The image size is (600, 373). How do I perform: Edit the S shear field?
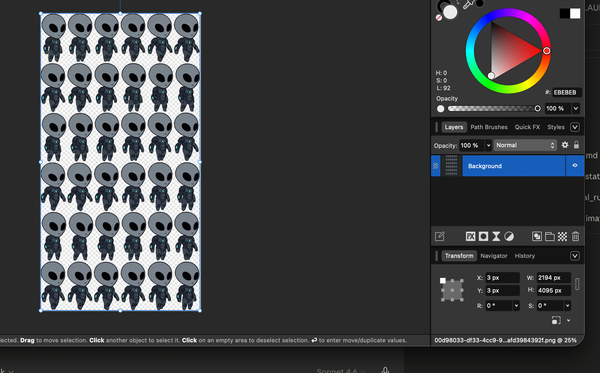(550, 306)
